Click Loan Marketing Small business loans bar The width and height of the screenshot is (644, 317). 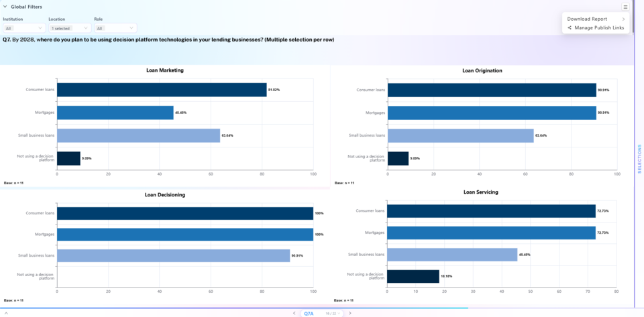(138, 135)
